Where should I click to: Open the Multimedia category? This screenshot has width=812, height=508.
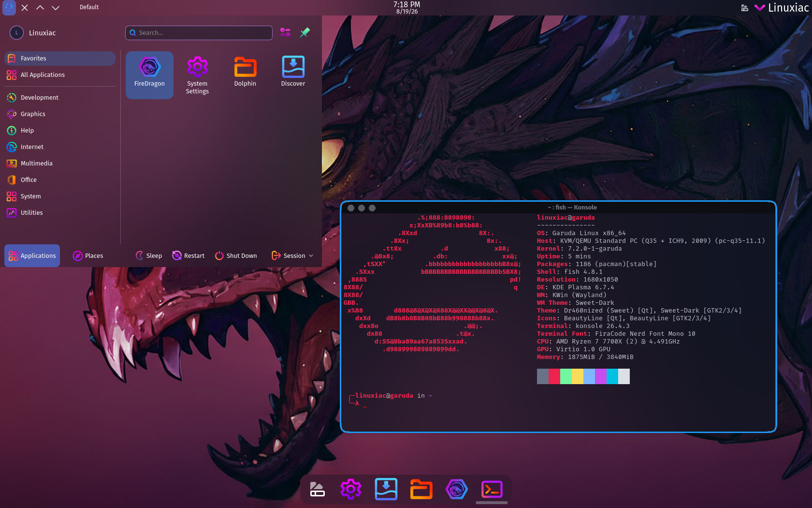click(60, 163)
